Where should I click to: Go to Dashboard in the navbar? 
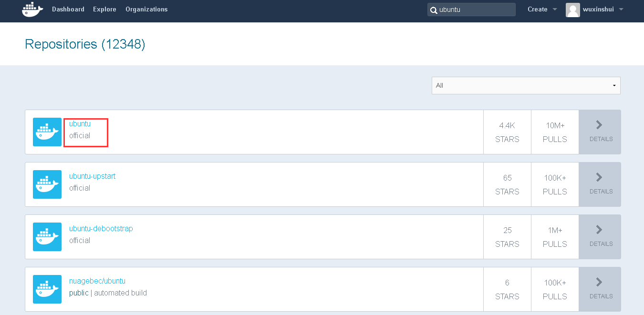(x=68, y=9)
